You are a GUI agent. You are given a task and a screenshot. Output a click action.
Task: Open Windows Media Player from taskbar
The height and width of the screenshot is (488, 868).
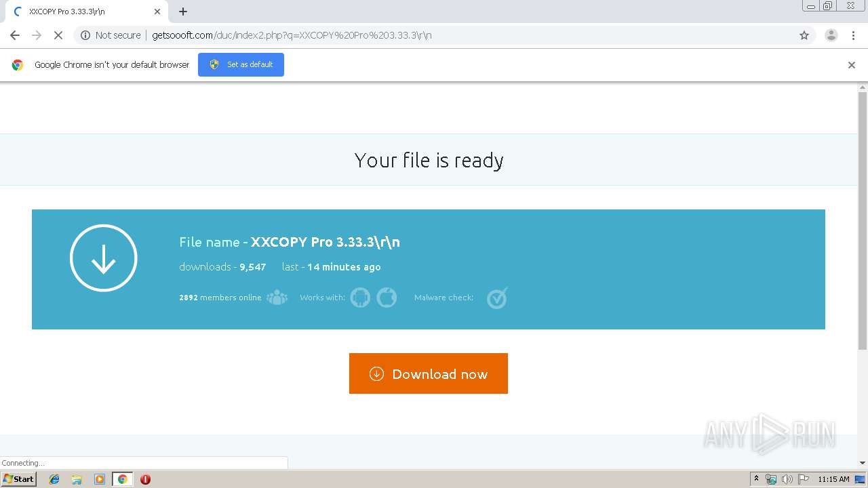(x=100, y=479)
